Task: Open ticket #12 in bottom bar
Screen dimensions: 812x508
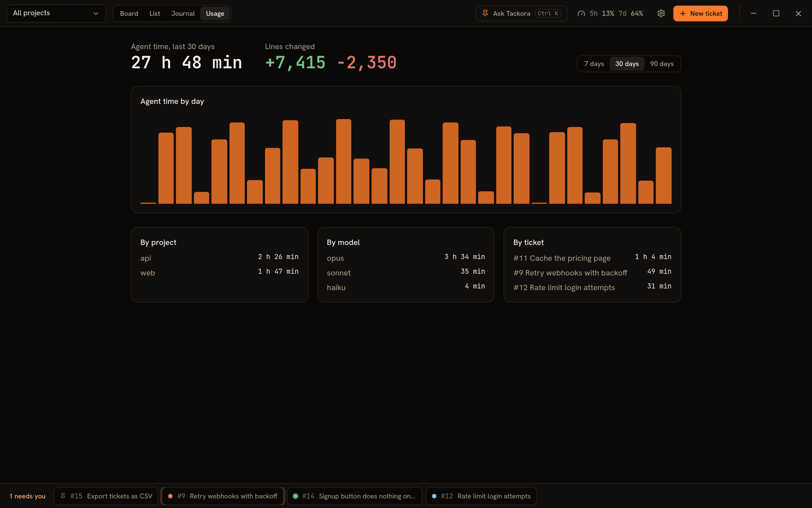Action: (481, 496)
